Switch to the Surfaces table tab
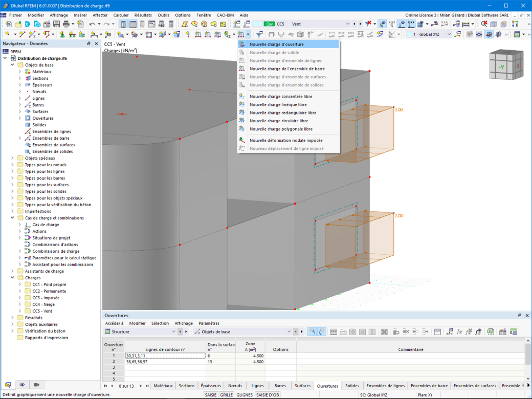Image resolution: width=532 pixels, height=399 pixels. [303, 386]
